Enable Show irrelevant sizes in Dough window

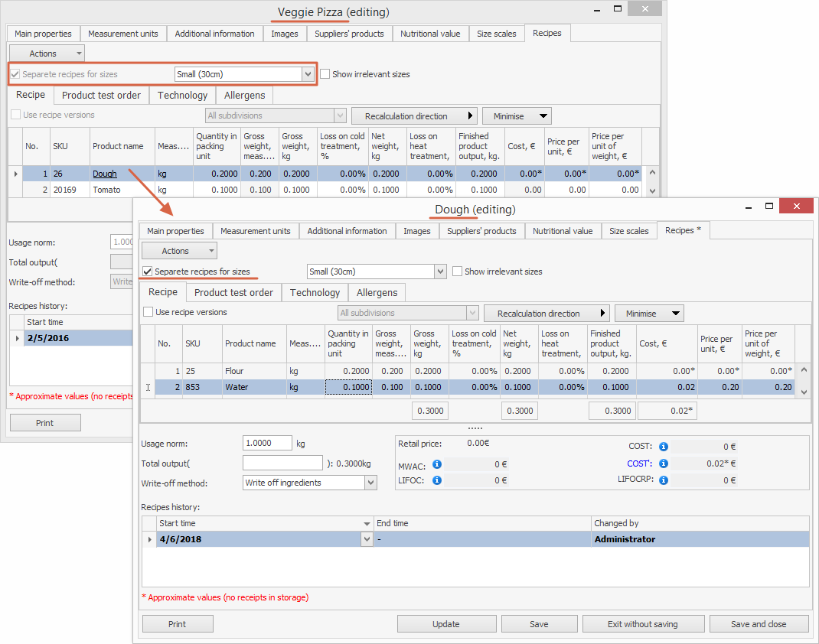click(457, 272)
